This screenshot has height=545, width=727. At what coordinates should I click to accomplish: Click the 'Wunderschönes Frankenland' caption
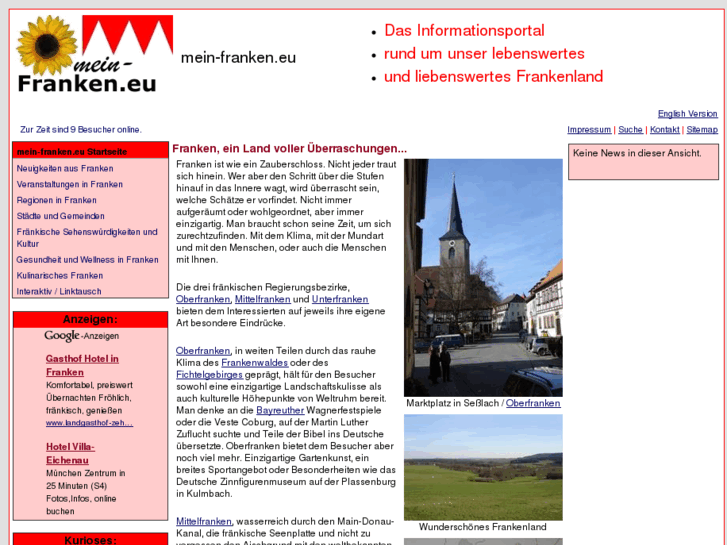pyautogui.click(x=483, y=527)
